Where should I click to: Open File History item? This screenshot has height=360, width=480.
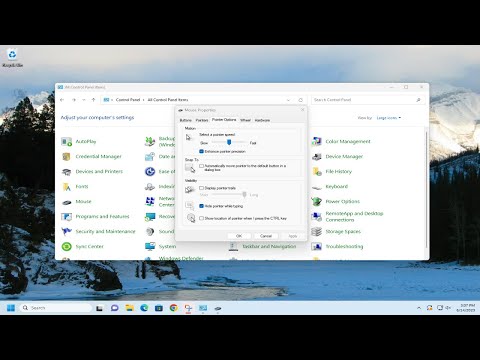coord(332,171)
